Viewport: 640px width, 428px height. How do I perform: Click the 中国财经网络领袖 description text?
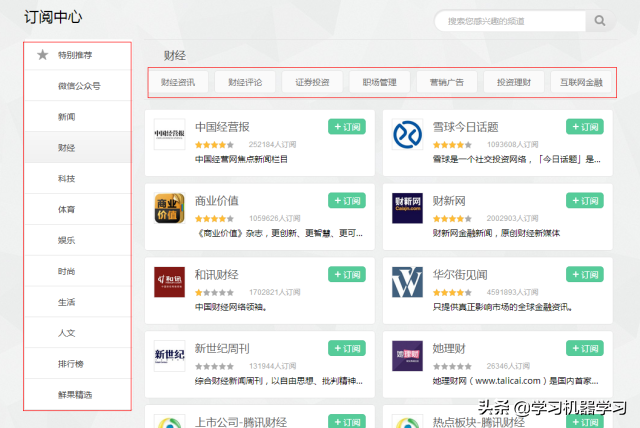click(x=231, y=307)
